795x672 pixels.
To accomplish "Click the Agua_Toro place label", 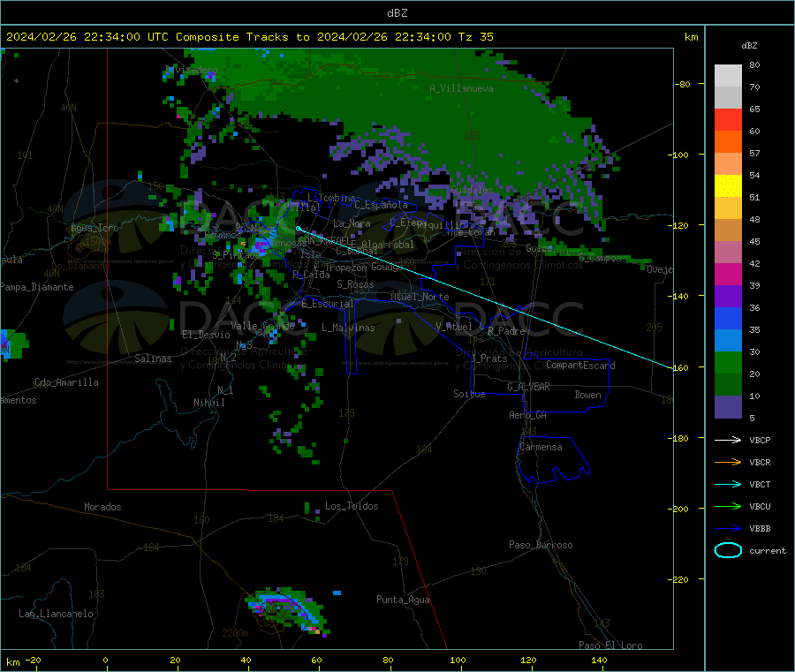I will [x=95, y=228].
